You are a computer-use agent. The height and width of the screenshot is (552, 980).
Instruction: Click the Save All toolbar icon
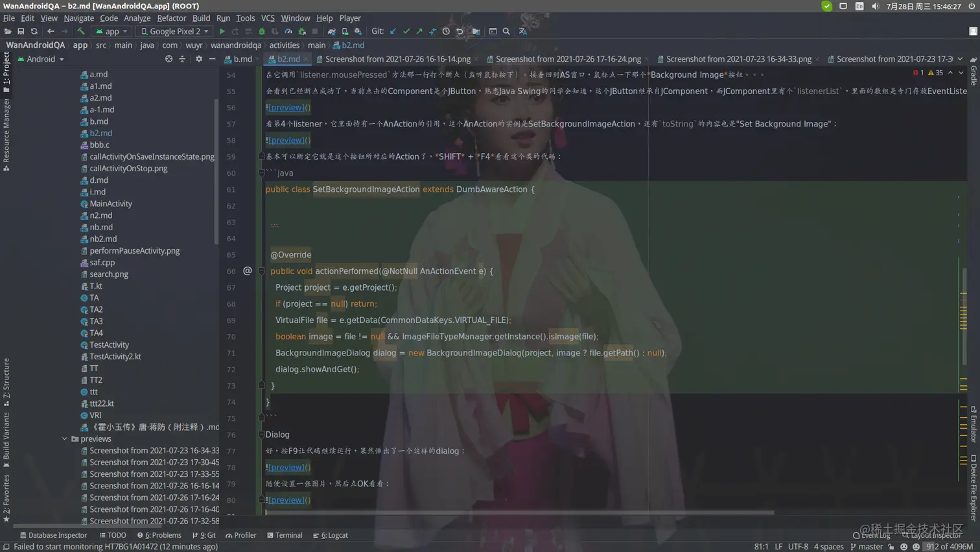[21, 31]
